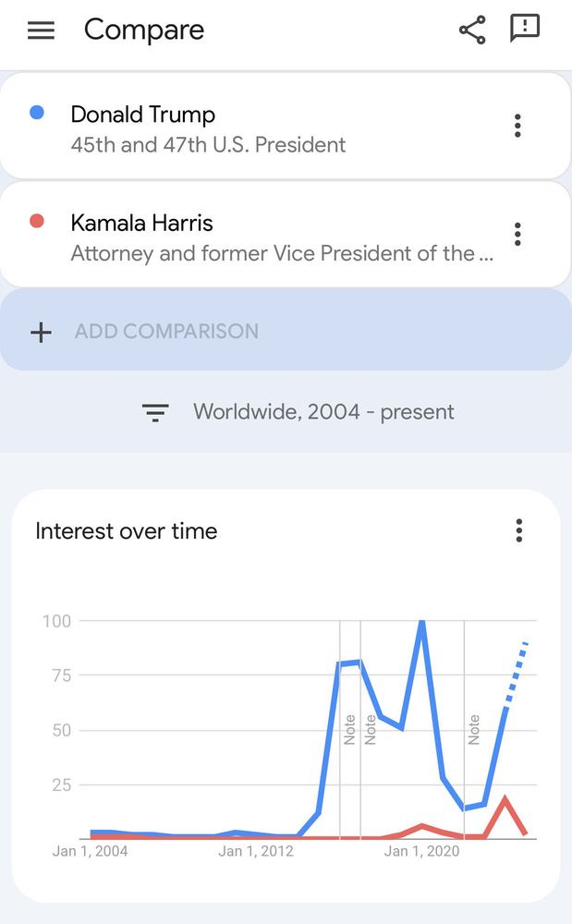Tap the ADD COMPARISON button
This screenshot has width=572, height=924.
tap(286, 331)
